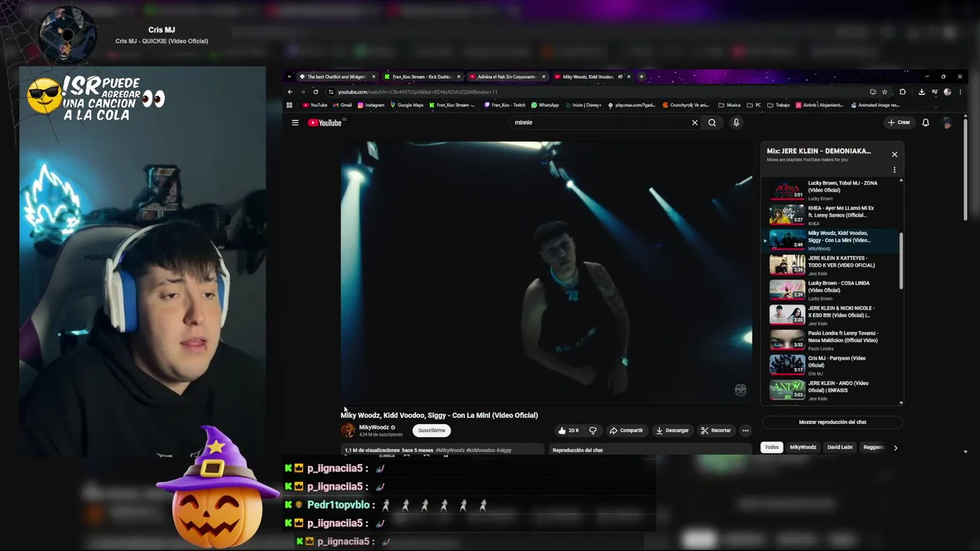
Task: Reload the YouTube page
Action: (315, 92)
